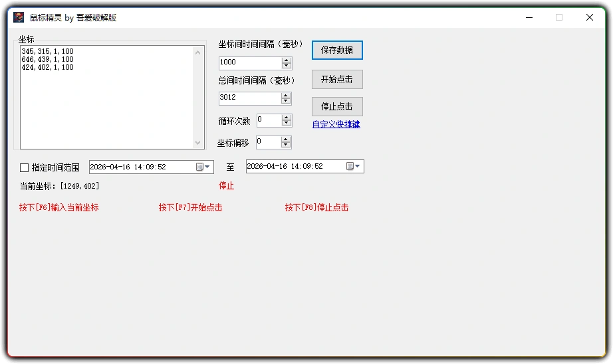Increase 坐标间时间间隔 value with up arrow
This screenshot has width=613, height=364.
[287, 60]
